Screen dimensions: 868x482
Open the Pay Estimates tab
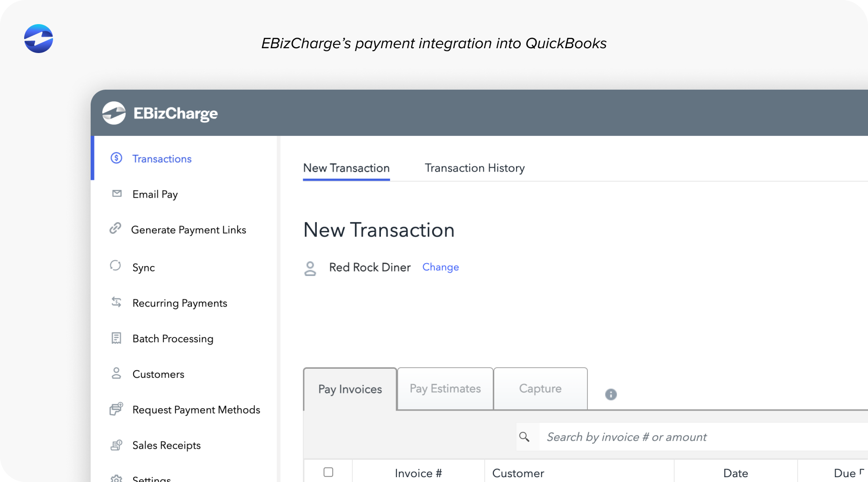(x=445, y=388)
